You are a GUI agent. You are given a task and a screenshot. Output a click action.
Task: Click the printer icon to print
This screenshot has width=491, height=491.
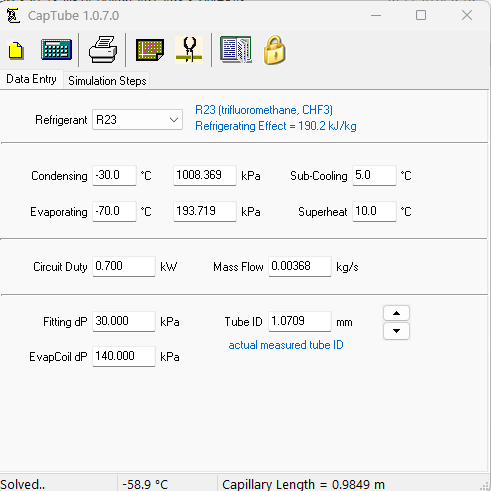click(103, 50)
